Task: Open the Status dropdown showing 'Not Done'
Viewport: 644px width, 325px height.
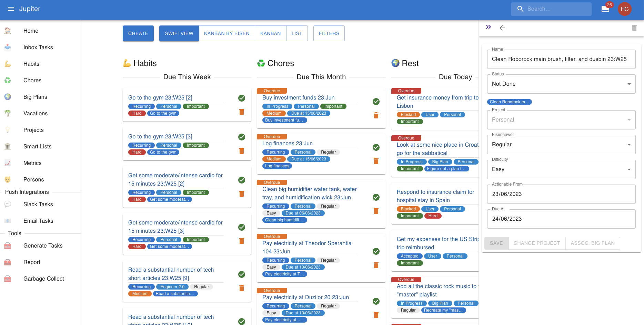Action: [561, 84]
